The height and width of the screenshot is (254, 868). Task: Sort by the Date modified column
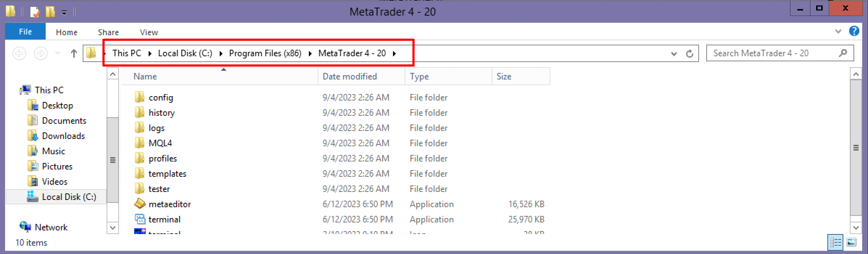350,77
